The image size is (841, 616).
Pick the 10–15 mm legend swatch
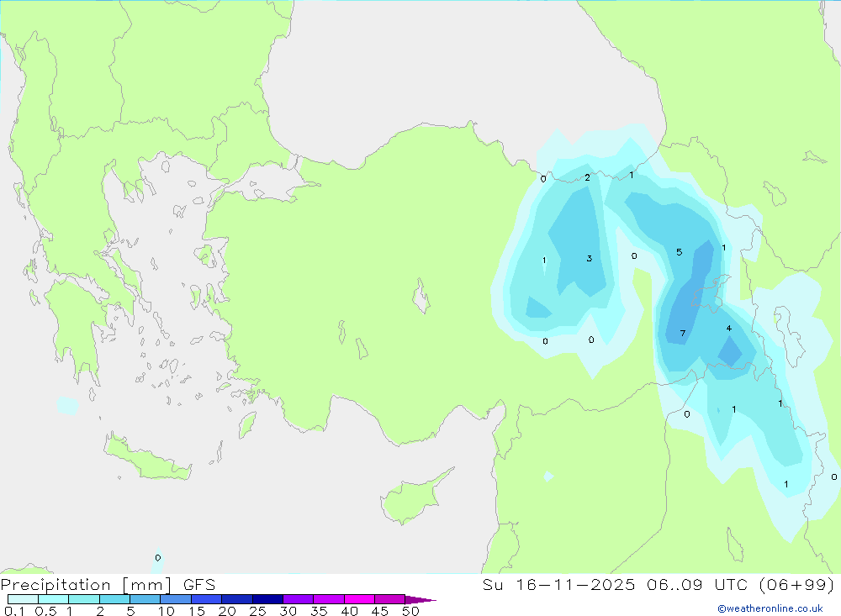[x=176, y=599]
